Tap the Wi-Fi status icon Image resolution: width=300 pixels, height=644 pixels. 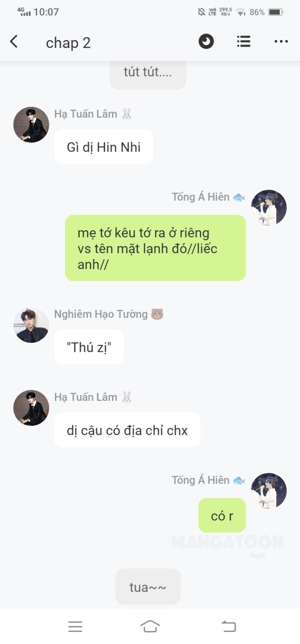pos(241,12)
